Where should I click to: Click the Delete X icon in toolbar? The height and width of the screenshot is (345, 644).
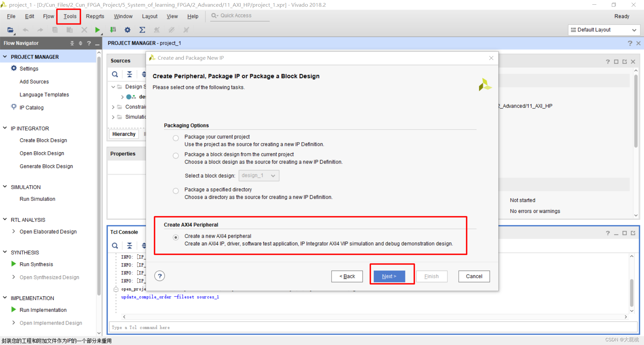pyautogui.click(x=84, y=30)
